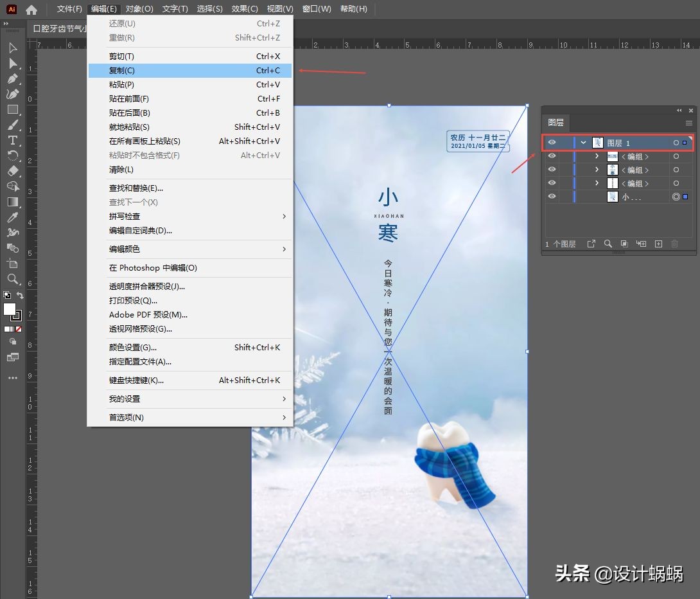700x599 pixels.
Task: Toggle visibility of the 小... layer
Action: 552,197
